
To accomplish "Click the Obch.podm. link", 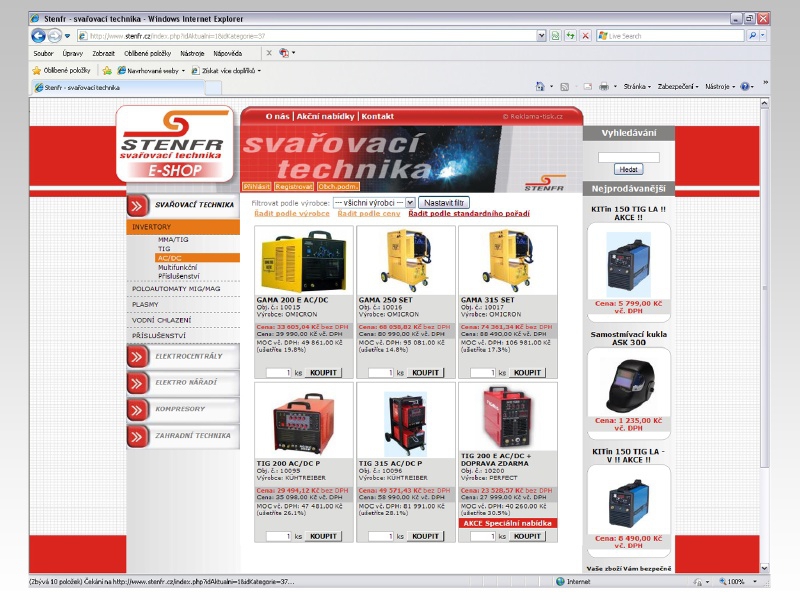I will [338, 187].
